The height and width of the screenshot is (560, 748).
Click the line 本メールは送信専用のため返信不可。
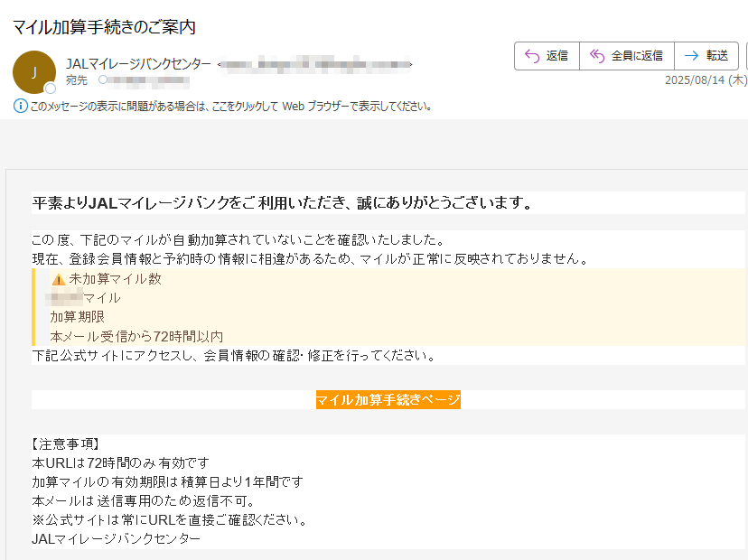(x=145, y=501)
